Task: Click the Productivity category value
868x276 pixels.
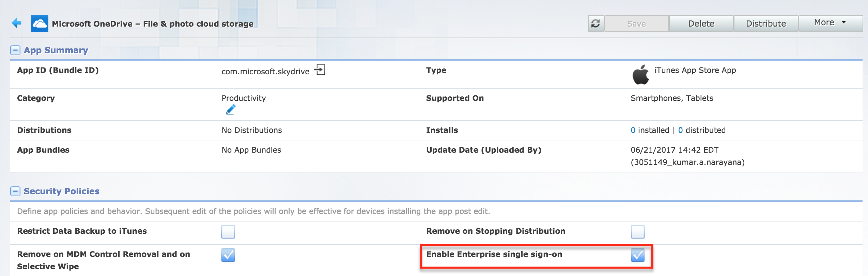Action: click(x=244, y=98)
